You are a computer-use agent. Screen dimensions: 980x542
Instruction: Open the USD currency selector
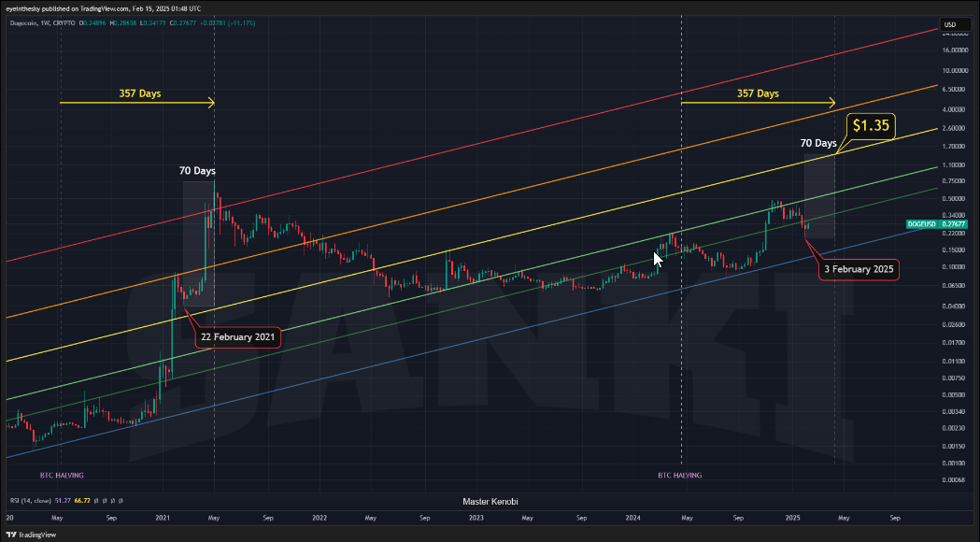point(950,24)
